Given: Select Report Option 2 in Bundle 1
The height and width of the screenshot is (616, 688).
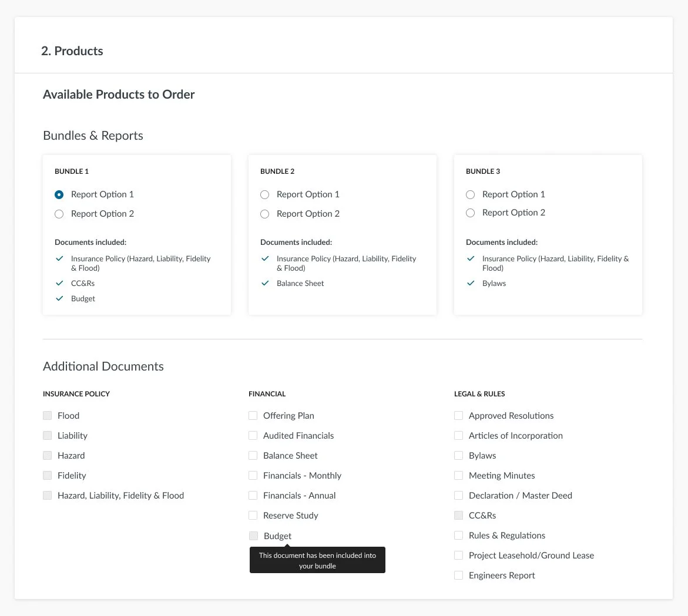Looking at the screenshot, I should [59, 214].
